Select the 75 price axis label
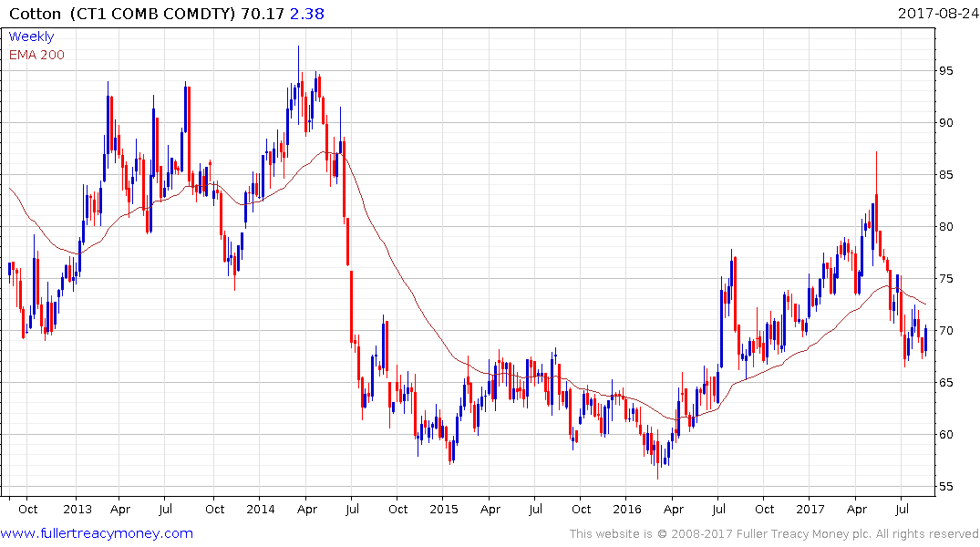Image resolution: width=980 pixels, height=547 pixels. click(945, 278)
